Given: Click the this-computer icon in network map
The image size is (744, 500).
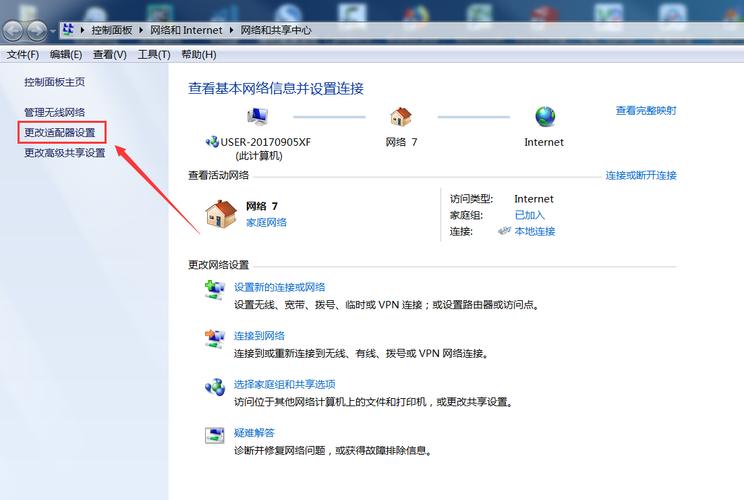Looking at the screenshot, I should (x=258, y=116).
